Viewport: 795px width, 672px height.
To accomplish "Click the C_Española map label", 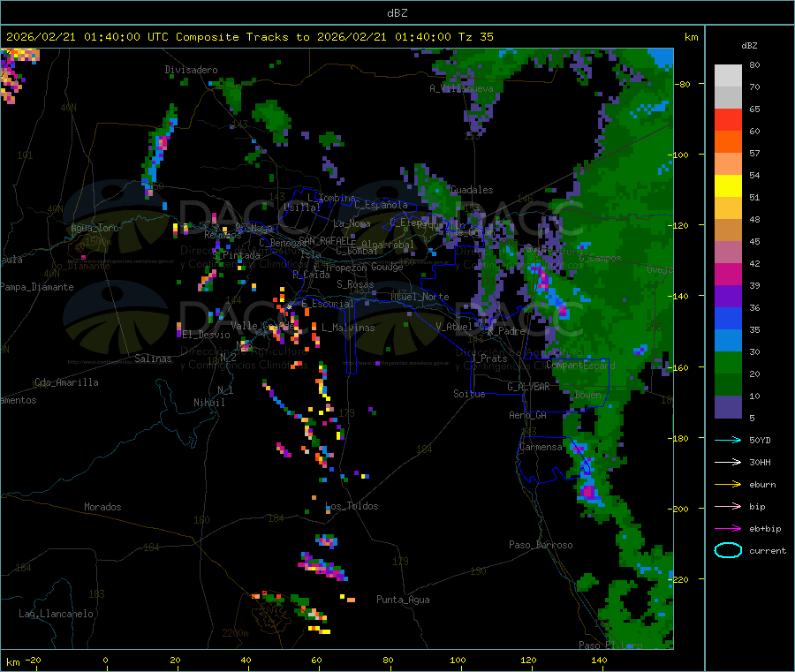I will tap(381, 205).
